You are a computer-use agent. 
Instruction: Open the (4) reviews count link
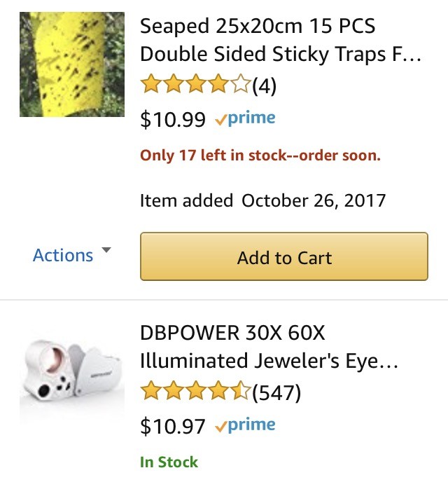tap(264, 85)
